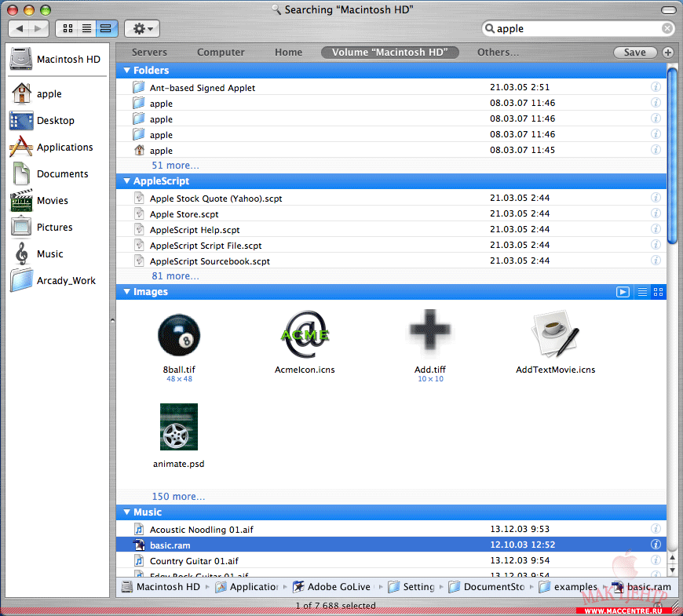The image size is (683, 616).
Task: Click the search field containing apple
Action: [x=578, y=29]
